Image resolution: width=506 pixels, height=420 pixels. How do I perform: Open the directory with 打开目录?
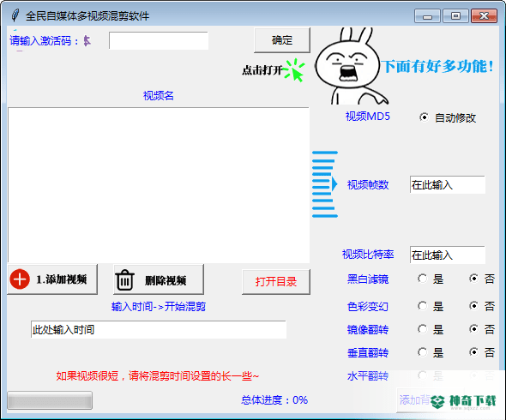coord(276,282)
